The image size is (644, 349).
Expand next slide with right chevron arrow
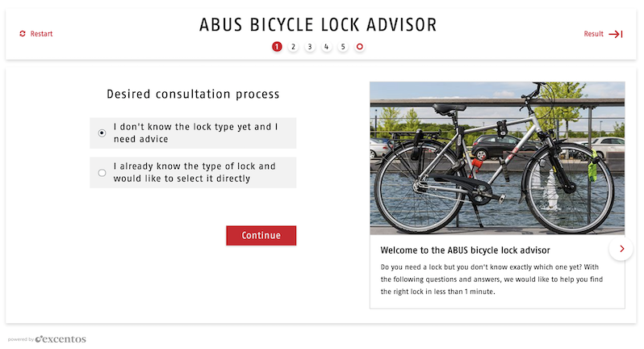point(621,249)
